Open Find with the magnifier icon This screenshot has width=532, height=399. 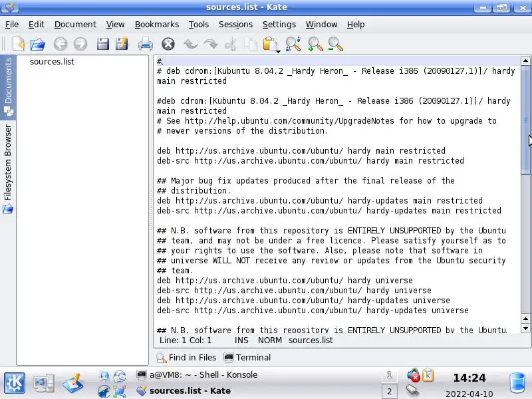pyautogui.click(x=293, y=44)
